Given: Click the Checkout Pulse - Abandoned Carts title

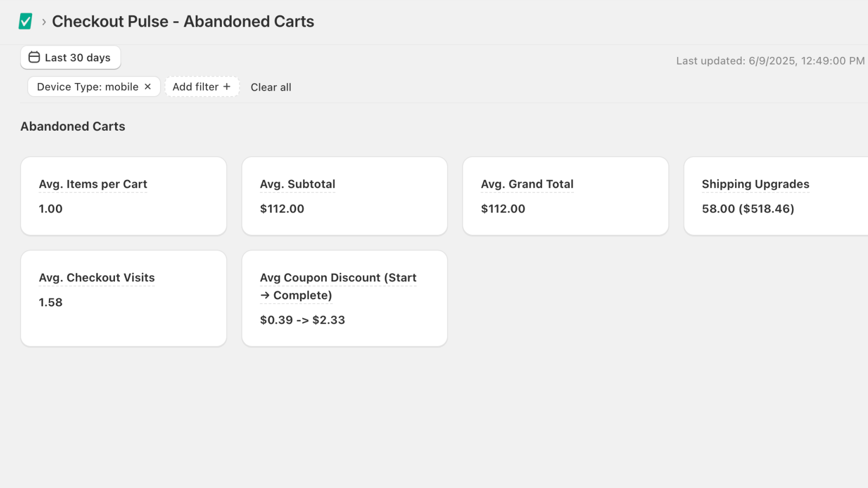Looking at the screenshot, I should 183,22.
